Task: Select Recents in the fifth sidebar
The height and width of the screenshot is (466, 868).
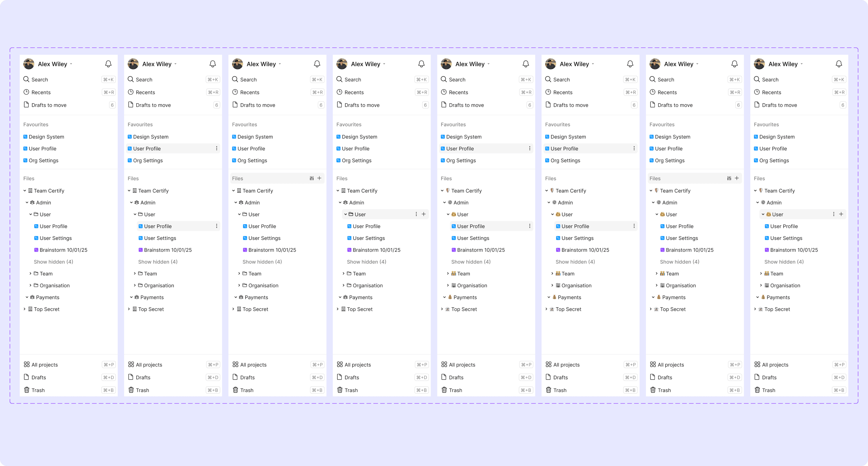Action: click(486, 92)
